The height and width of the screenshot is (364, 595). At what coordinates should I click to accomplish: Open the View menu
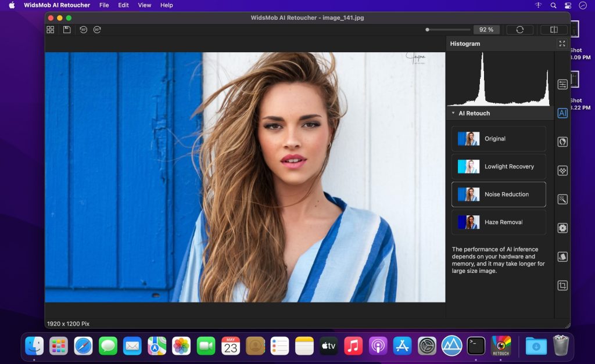[144, 5]
